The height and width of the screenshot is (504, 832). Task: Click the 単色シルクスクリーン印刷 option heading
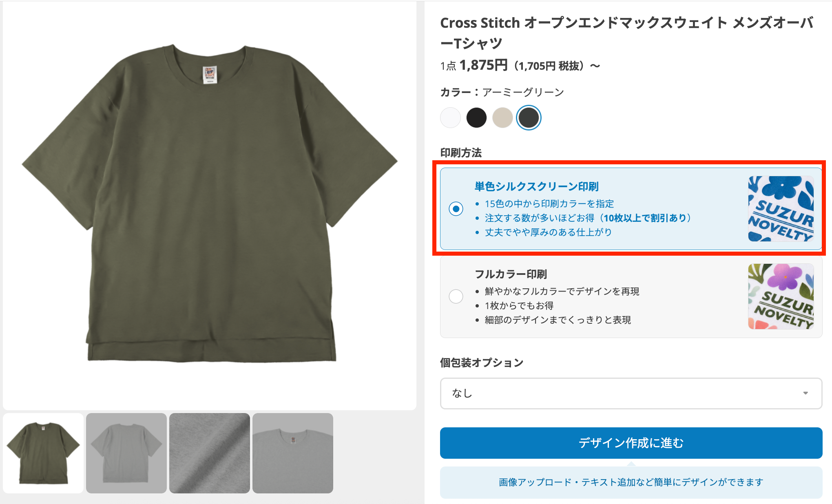[536, 186]
